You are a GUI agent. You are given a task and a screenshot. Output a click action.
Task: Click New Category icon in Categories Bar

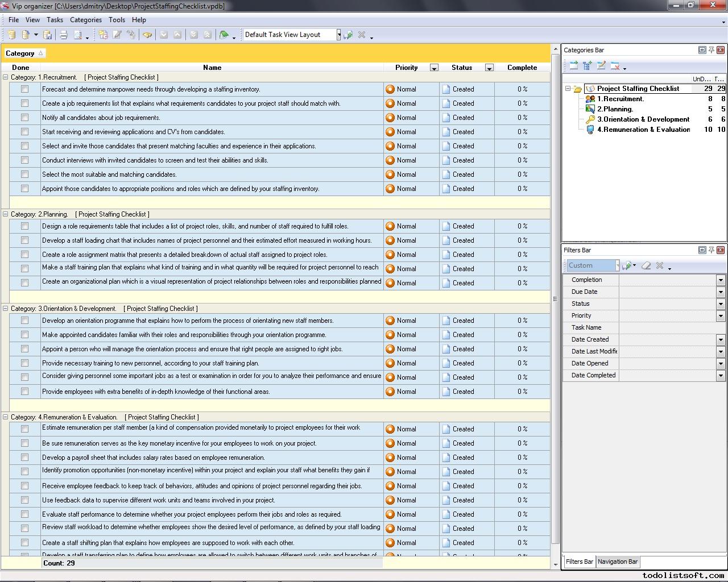pyautogui.click(x=573, y=66)
